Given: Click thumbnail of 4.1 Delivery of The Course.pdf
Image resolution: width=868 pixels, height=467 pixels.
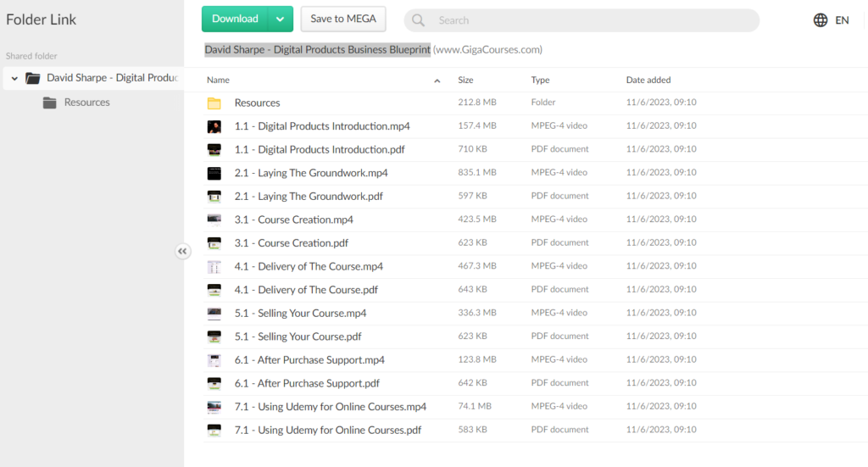Looking at the screenshot, I should (214, 290).
